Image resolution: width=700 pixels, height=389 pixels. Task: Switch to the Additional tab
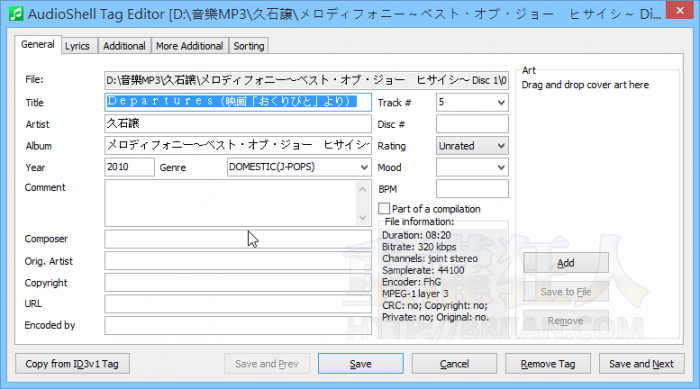pos(124,46)
